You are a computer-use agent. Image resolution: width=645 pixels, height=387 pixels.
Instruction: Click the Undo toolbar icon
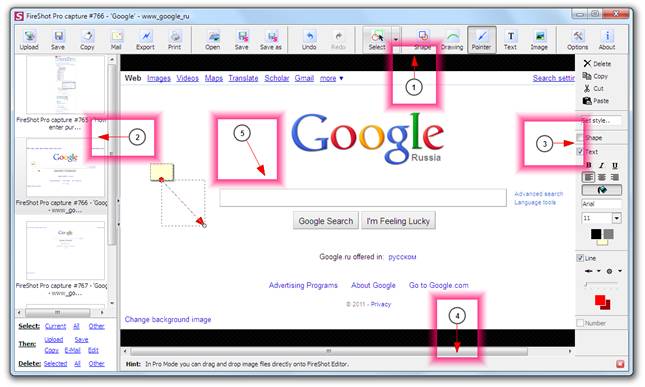click(309, 40)
